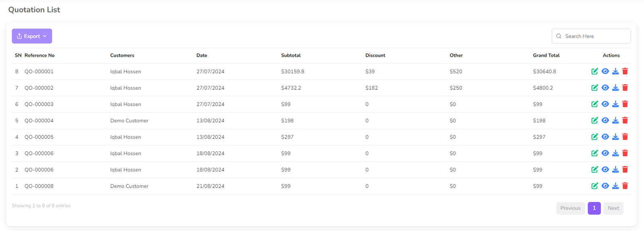Click the edit icon for QO-000004
Viewport: 644px width, 231px height.
pyautogui.click(x=594, y=121)
